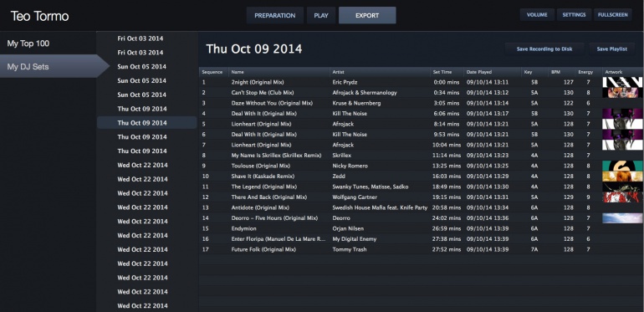The width and height of the screenshot is (644, 312).
Task: Click set time 24:02 mins
Action: coord(447,218)
